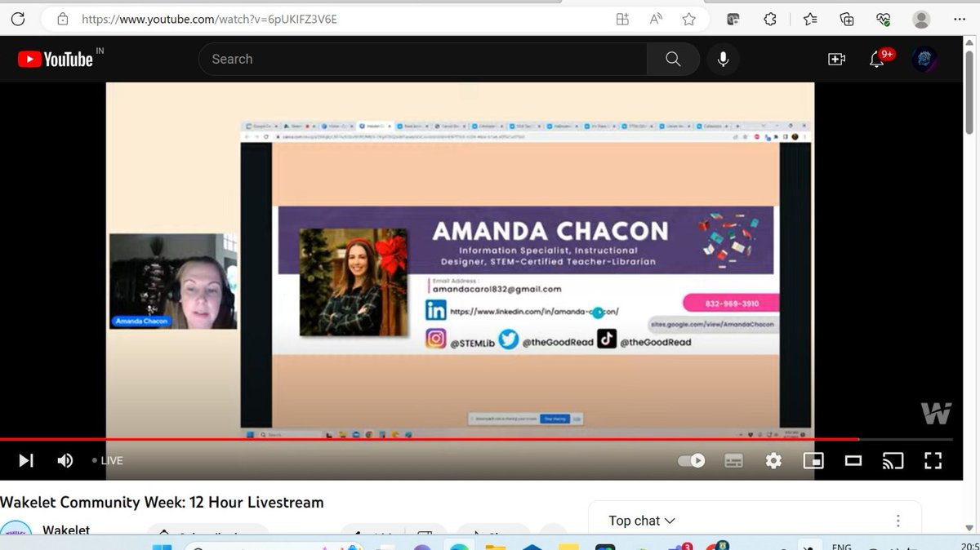The image size is (980, 550).
Task: Add this page to favorites star
Action: click(688, 19)
